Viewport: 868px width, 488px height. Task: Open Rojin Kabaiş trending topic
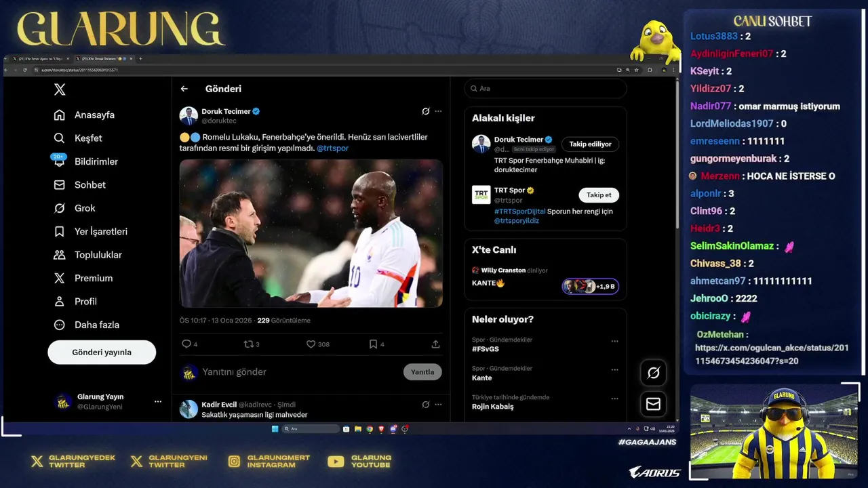[493, 407]
